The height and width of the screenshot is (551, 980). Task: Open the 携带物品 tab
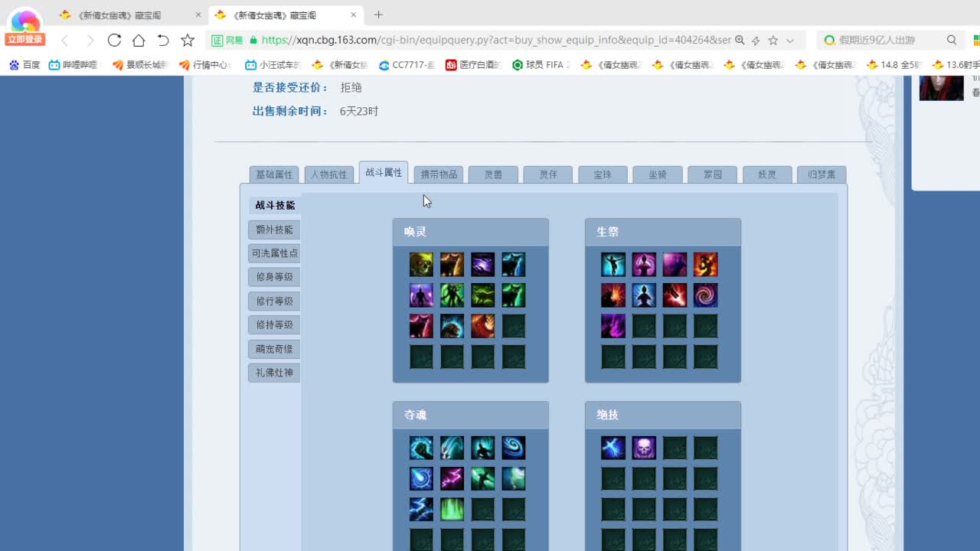pos(439,174)
